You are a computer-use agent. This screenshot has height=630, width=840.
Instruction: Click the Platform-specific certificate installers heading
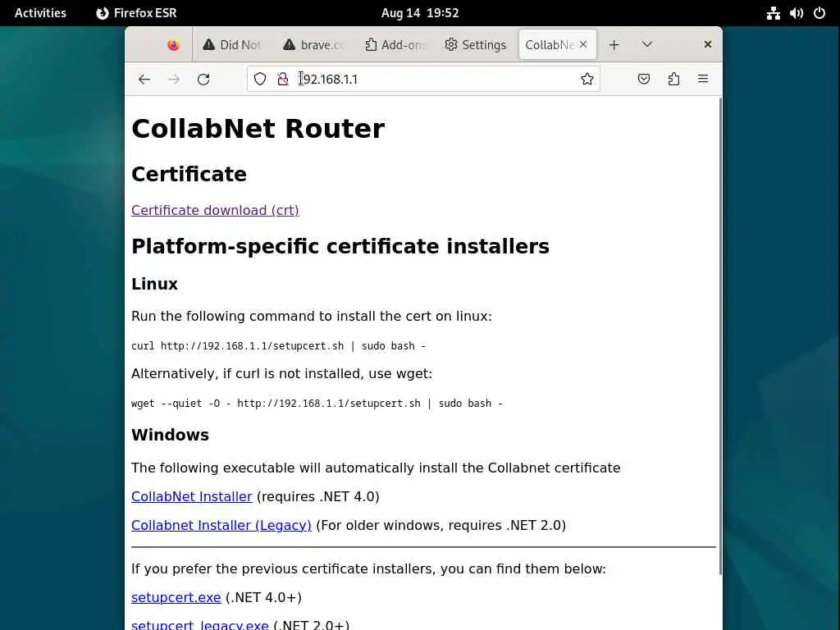tap(340, 246)
